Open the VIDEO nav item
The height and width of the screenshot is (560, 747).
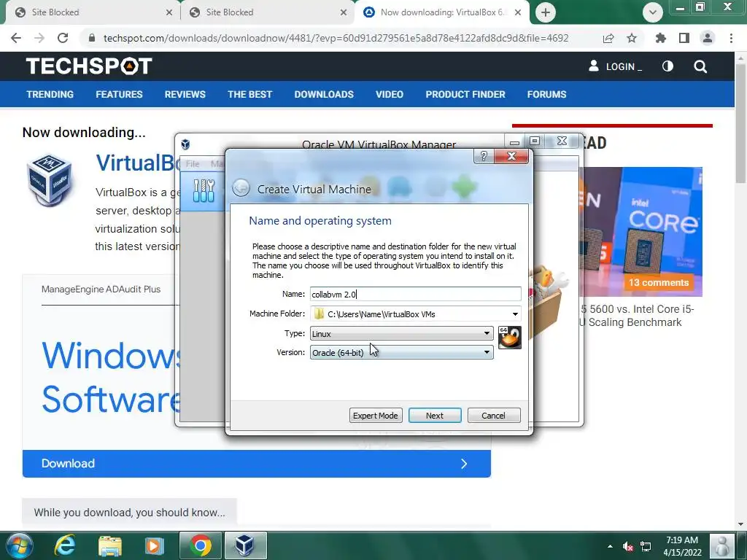(x=390, y=94)
